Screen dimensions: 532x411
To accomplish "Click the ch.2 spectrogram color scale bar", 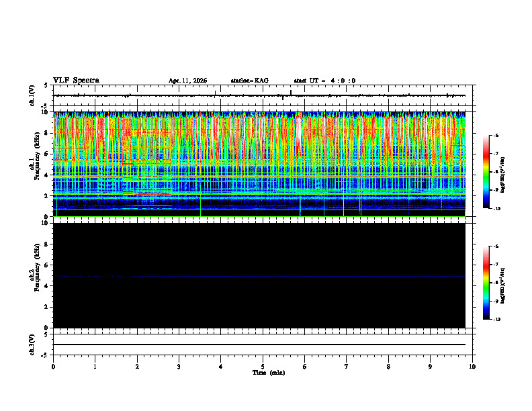I will tap(486, 283).
